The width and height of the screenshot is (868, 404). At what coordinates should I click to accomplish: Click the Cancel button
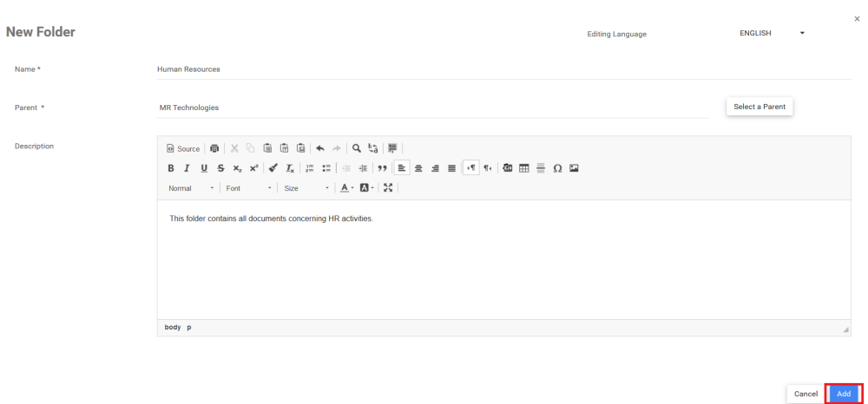[x=806, y=394]
